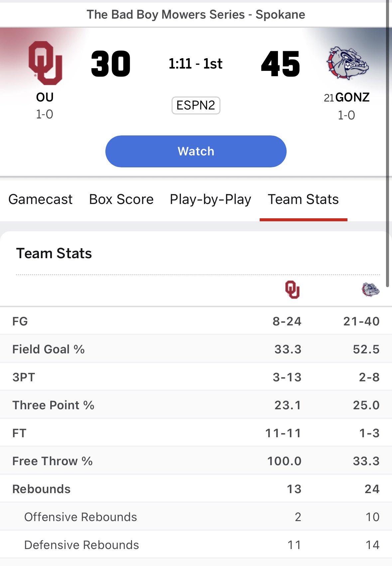Click the small Gonzaga logo in stats header
This screenshot has height=566, width=392.
[x=370, y=289]
